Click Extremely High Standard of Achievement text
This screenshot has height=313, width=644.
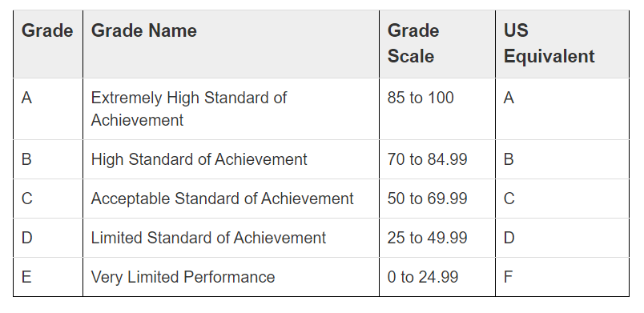[188, 109]
